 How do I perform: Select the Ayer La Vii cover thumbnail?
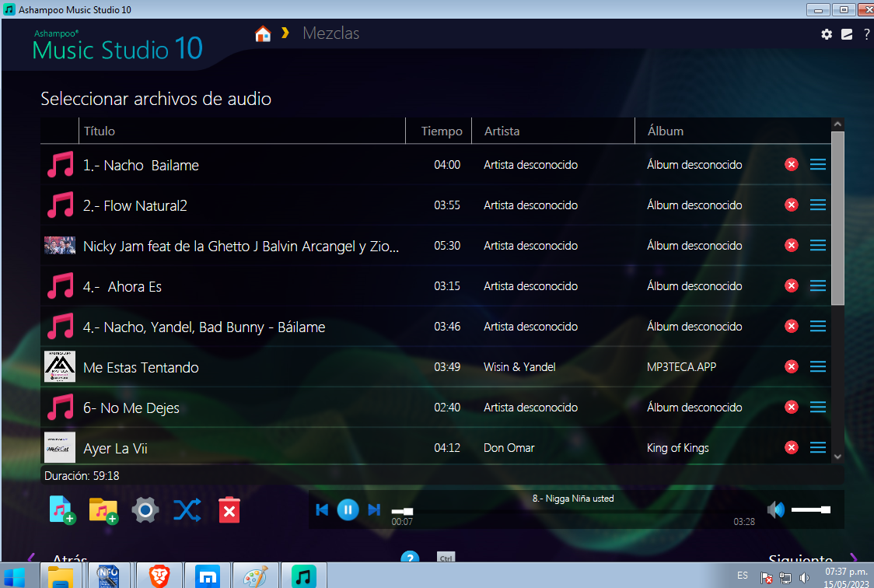click(60, 447)
